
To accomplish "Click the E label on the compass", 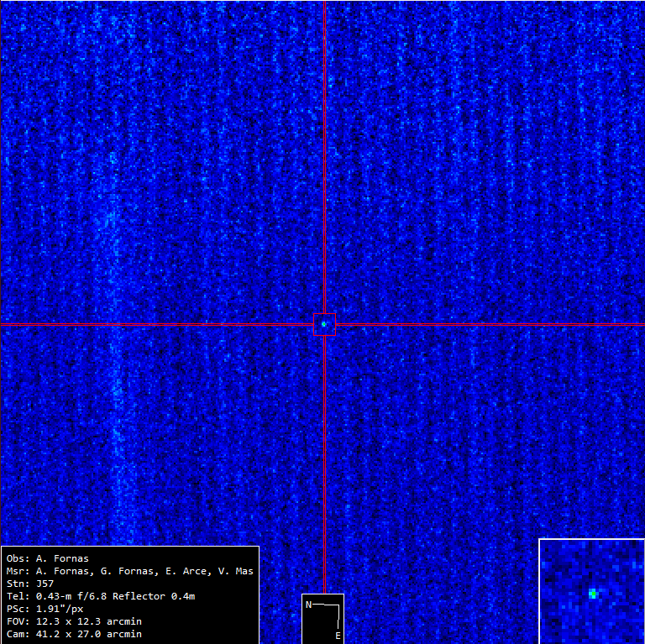I will (338, 636).
